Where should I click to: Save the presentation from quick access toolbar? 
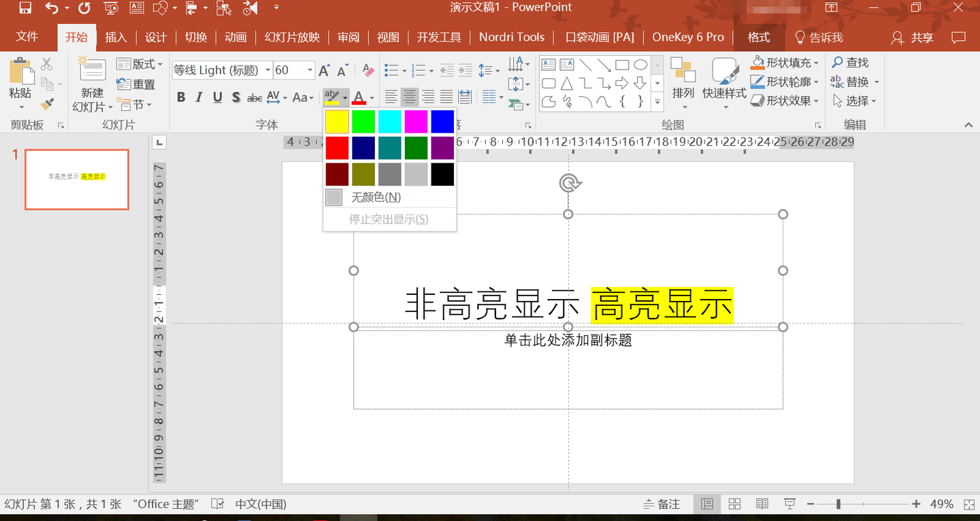[25, 8]
